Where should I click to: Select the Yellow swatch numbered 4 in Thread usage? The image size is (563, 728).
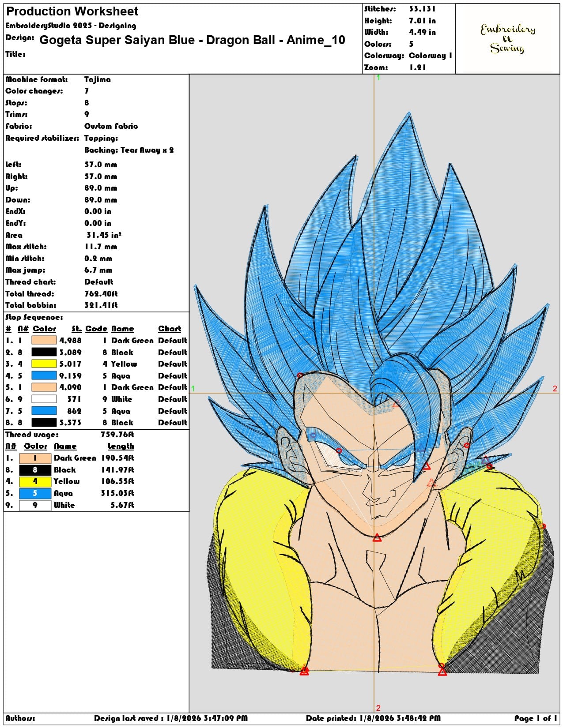click(x=35, y=481)
